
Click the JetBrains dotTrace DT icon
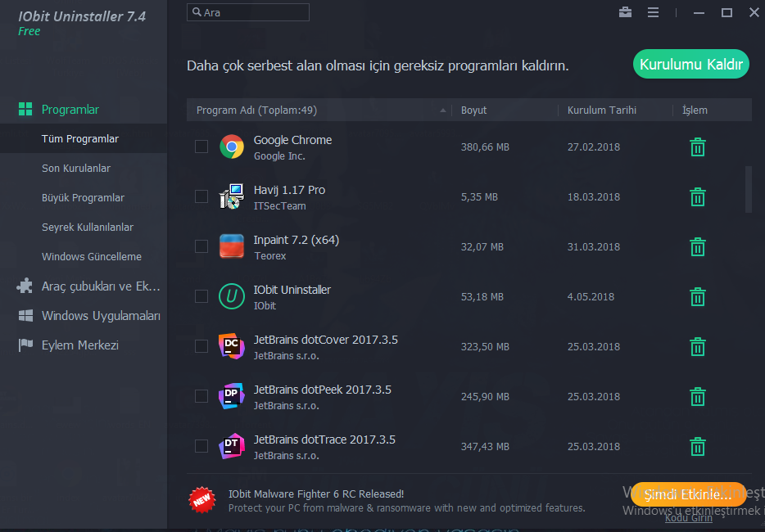click(x=232, y=447)
